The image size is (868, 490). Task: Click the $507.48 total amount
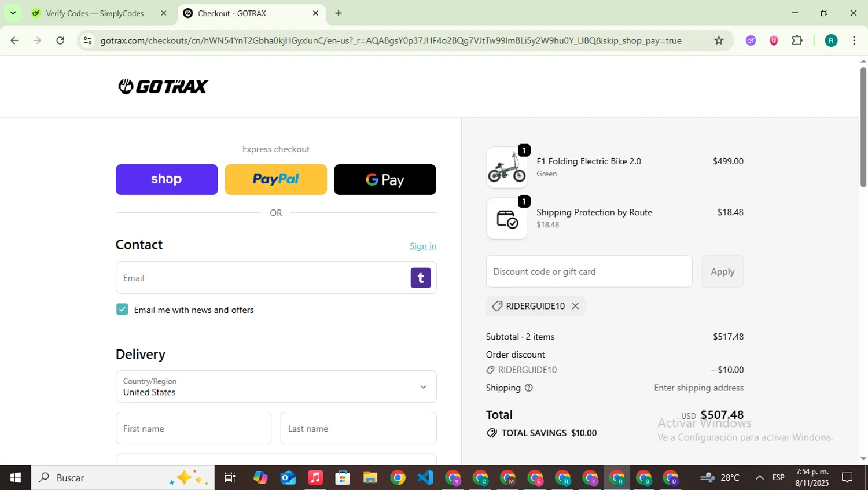(x=722, y=415)
